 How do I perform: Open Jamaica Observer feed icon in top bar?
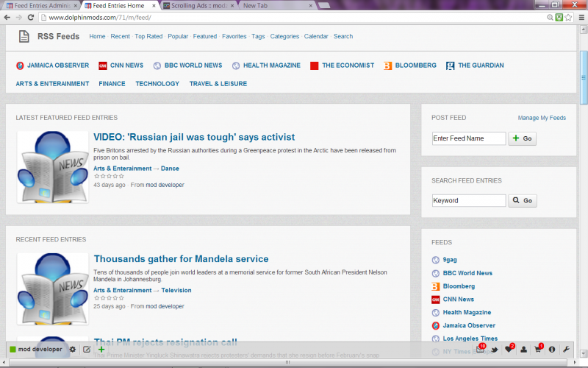(x=20, y=66)
